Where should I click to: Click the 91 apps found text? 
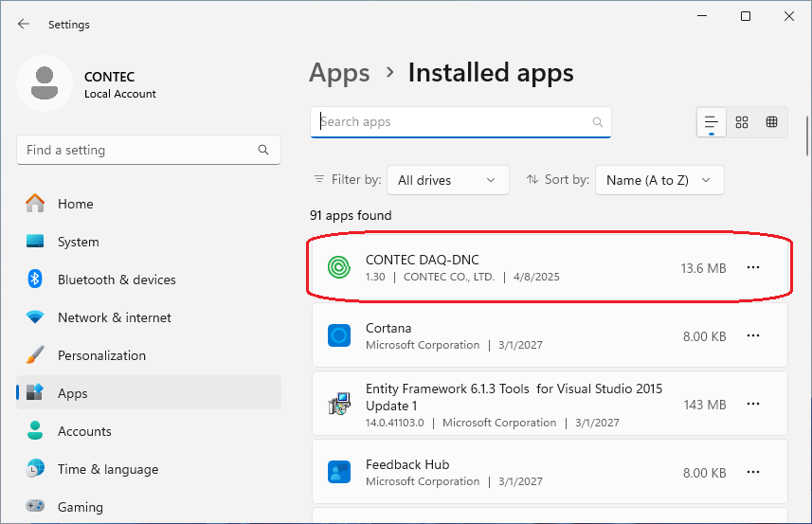click(x=351, y=215)
